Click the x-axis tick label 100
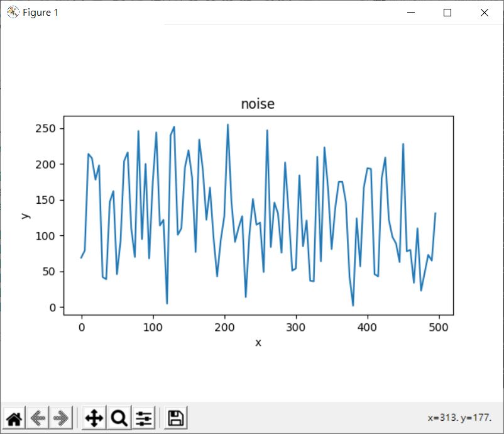The width and height of the screenshot is (504, 434). coord(153,327)
